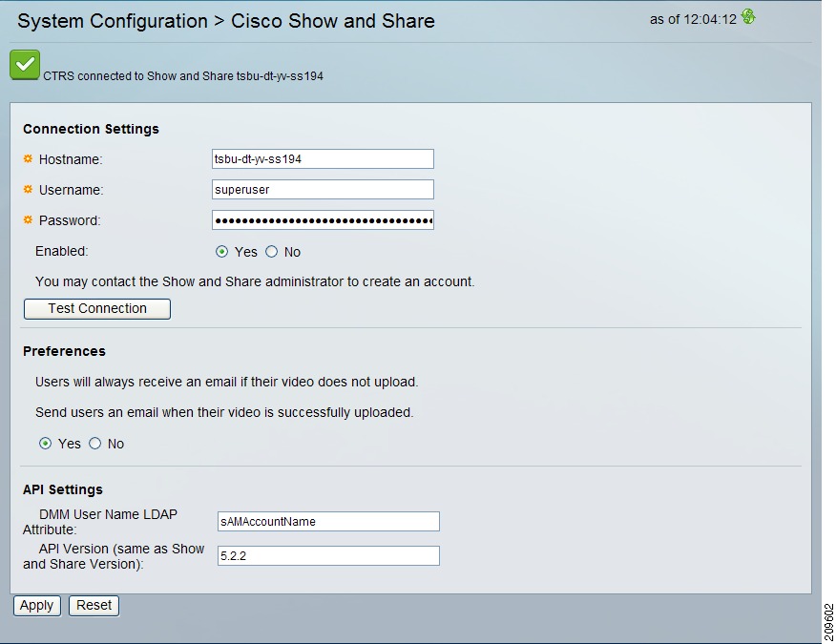The height and width of the screenshot is (644, 836).
Task: Click the green connection status checkmark icon
Action: coord(25,65)
